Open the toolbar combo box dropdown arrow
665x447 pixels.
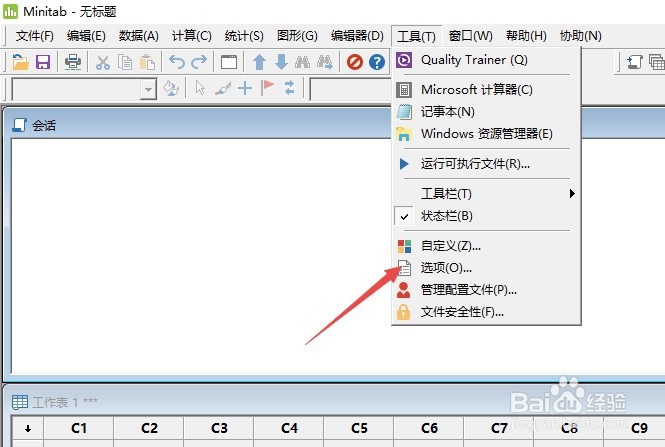click(148, 89)
